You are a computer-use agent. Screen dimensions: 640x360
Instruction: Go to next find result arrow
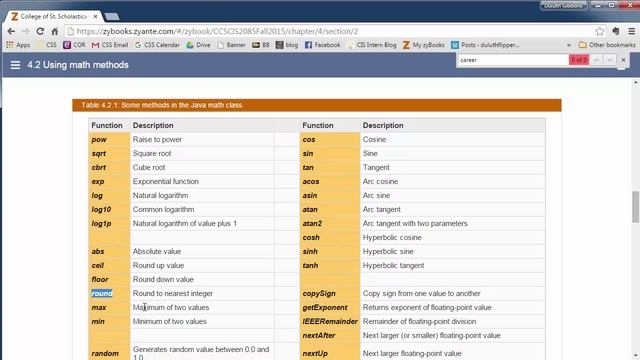point(610,60)
